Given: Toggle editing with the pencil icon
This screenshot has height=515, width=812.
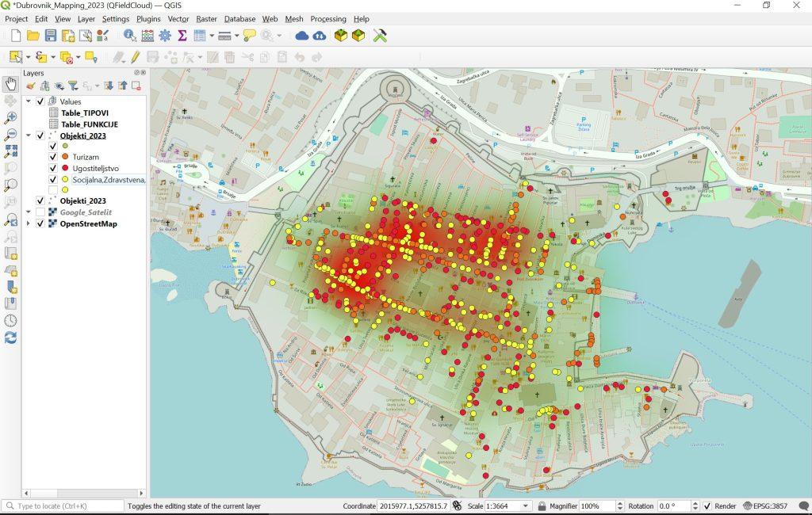Looking at the screenshot, I should (x=136, y=57).
